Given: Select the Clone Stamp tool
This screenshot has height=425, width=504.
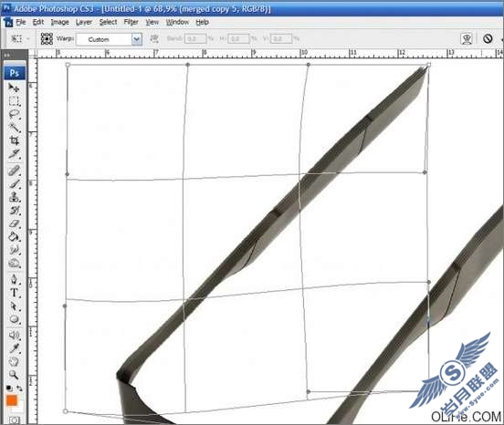Looking at the screenshot, I should 14,197.
